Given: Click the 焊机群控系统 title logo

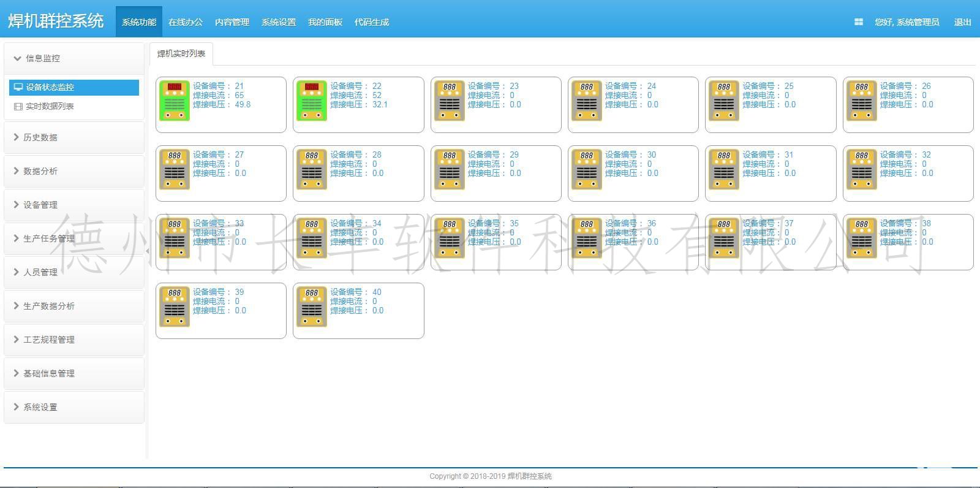Looking at the screenshot, I should (x=56, y=21).
